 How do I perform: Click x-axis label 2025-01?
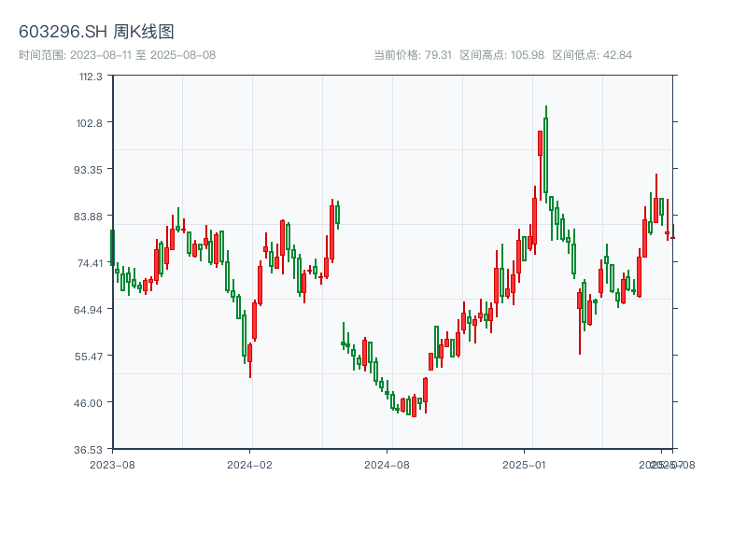pos(524,465)
